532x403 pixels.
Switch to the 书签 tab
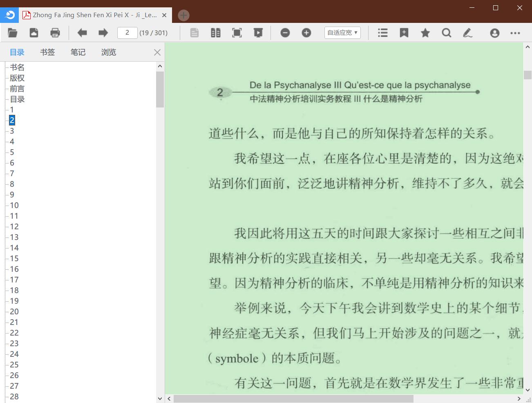tap(47, 52)
